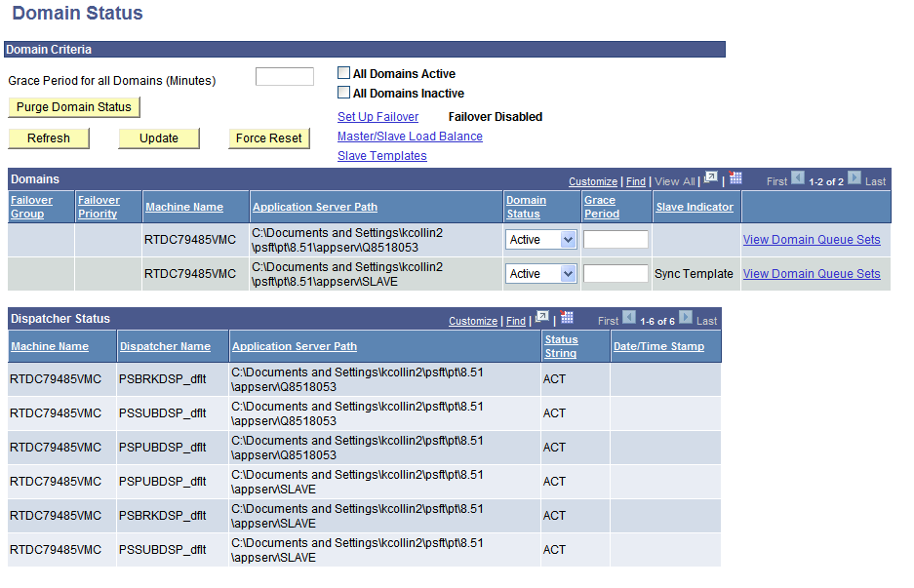
Task: Select PSBRKDSP_dflt cell in Q8518053 row
Action: coord(163,379)
